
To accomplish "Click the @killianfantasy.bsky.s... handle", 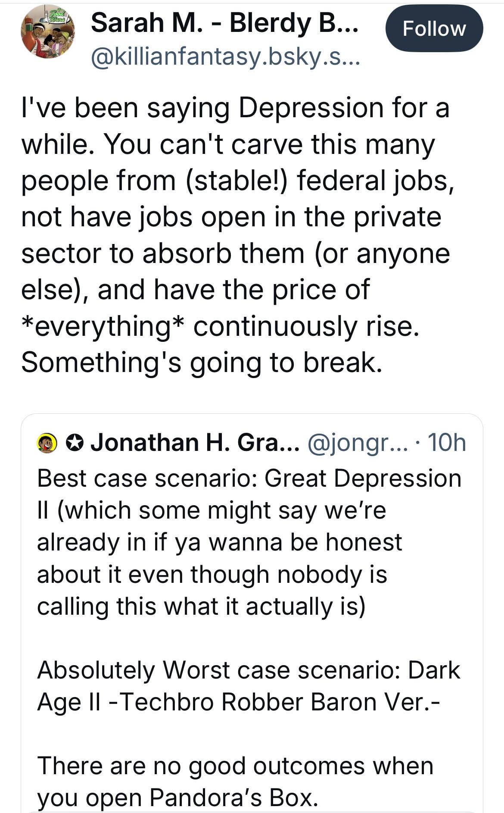I will [224, 56].
